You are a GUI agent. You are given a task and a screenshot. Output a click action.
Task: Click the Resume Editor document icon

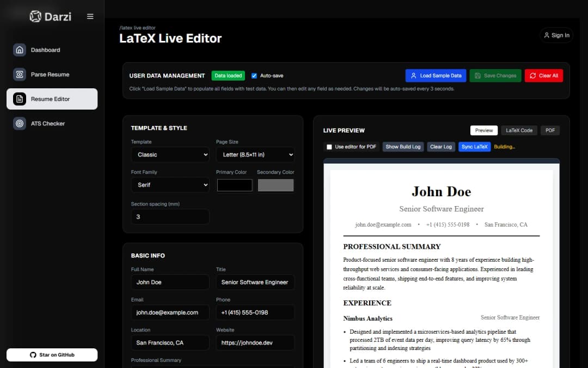[20, 99]
